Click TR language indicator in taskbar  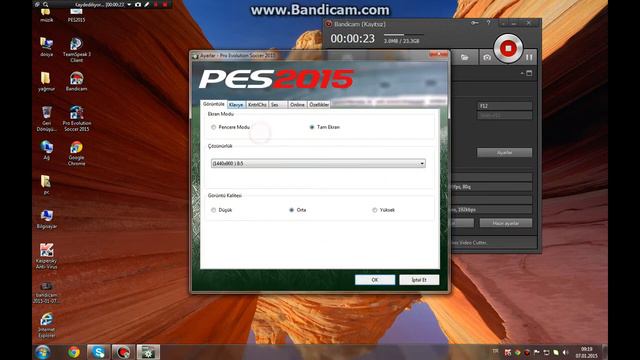coord(495,351)
